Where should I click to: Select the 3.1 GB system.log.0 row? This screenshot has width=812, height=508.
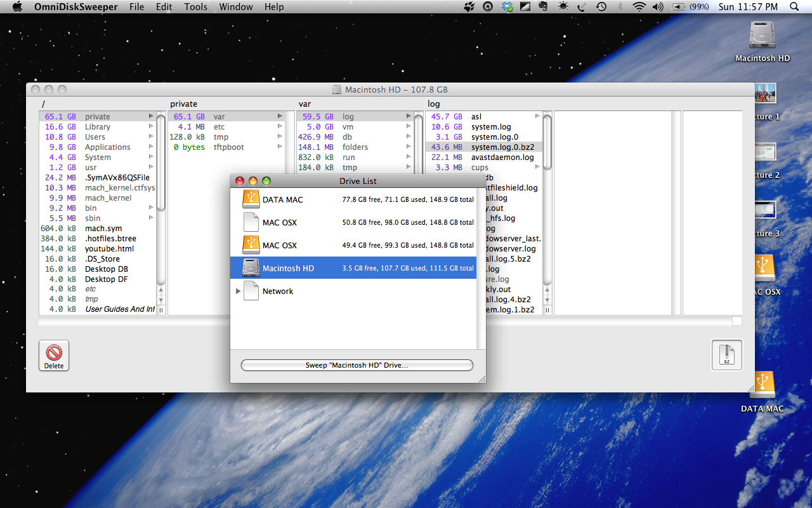pos(484,137)
